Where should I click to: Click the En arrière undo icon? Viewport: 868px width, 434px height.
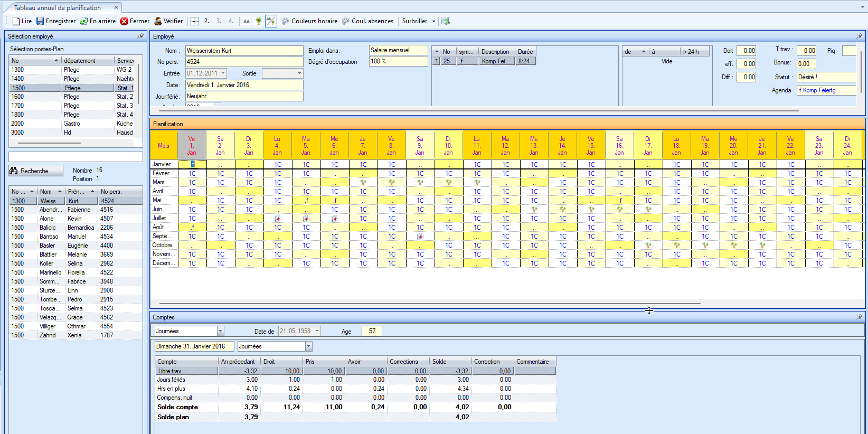84,21
